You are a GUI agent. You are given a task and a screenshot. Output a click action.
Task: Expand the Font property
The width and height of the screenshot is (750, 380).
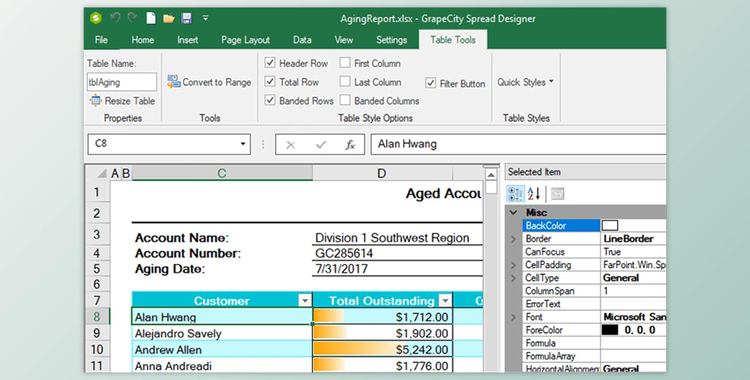(514, 317)
